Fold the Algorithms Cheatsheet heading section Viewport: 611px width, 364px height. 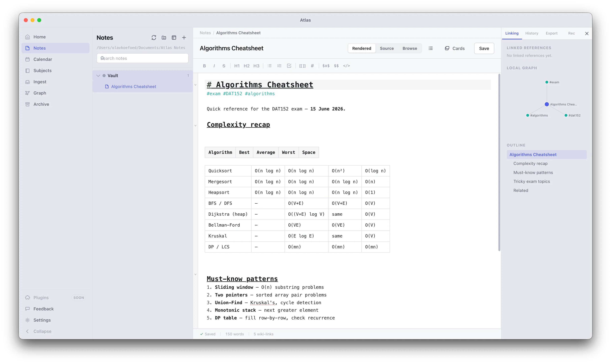196,85
